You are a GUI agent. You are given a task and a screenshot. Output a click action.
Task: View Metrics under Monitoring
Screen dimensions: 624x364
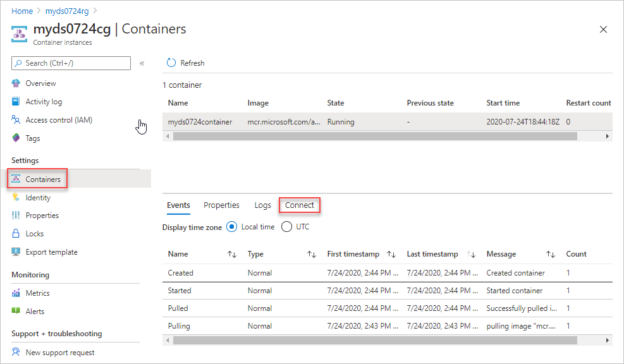pyautogui.click(x=38, y=293)
